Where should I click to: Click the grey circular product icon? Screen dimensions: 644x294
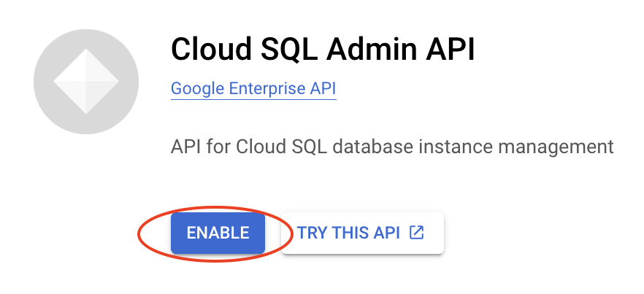click(86, 82)
